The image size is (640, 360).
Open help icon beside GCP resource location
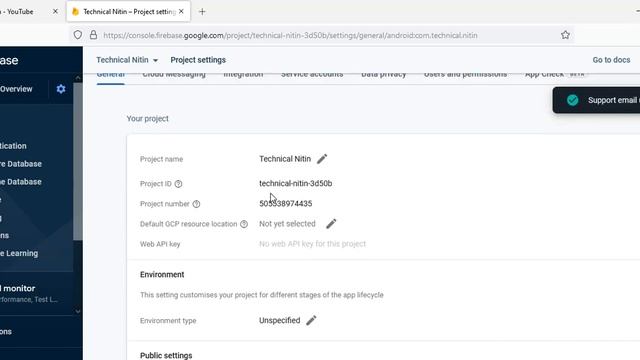(x=244, y=224)
